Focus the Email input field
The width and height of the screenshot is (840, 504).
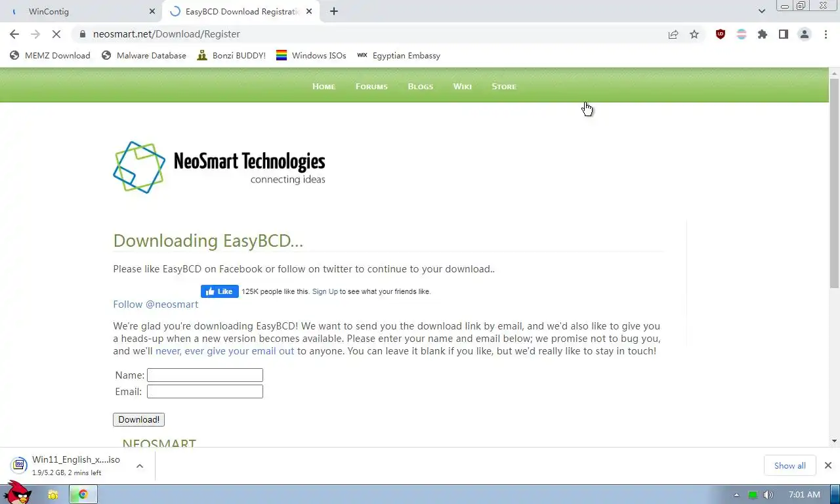point(205,392)
